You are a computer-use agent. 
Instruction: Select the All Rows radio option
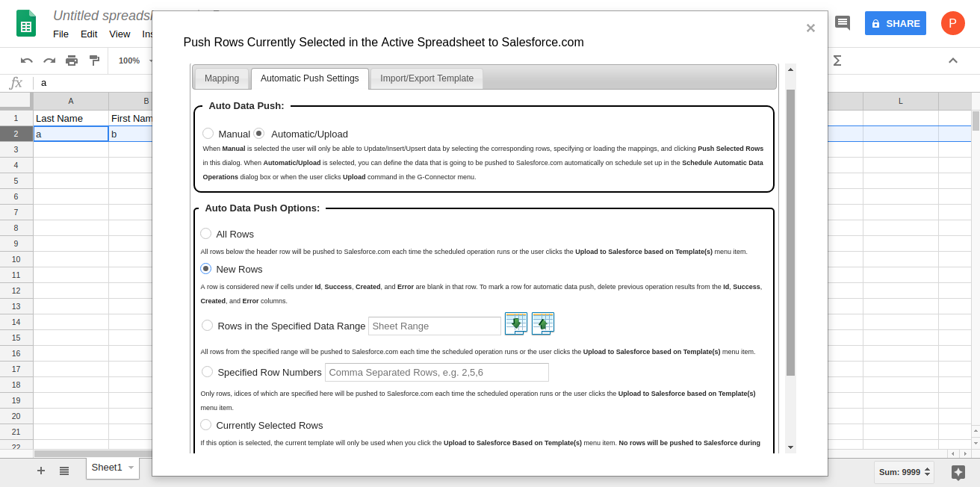tap(206, 234)
